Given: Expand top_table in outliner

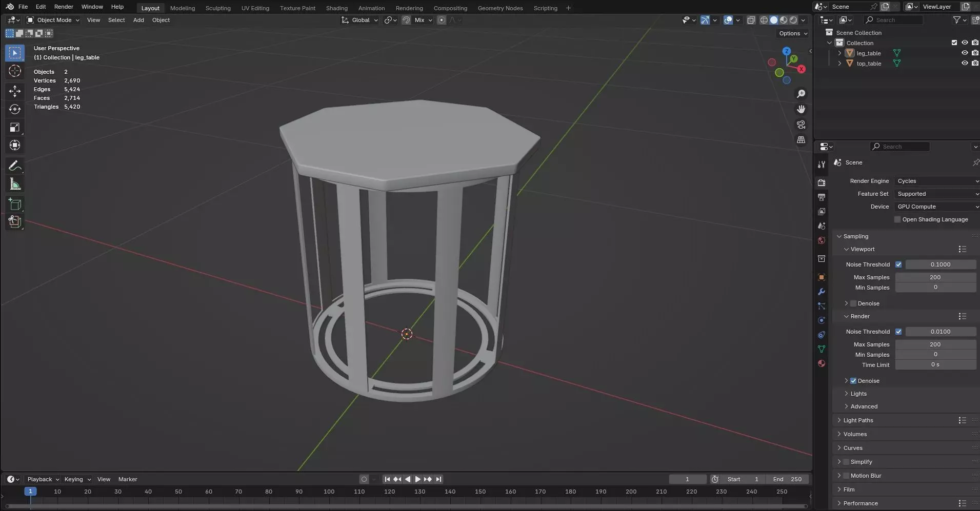Looking at the screenshot, I should (839, 63).
